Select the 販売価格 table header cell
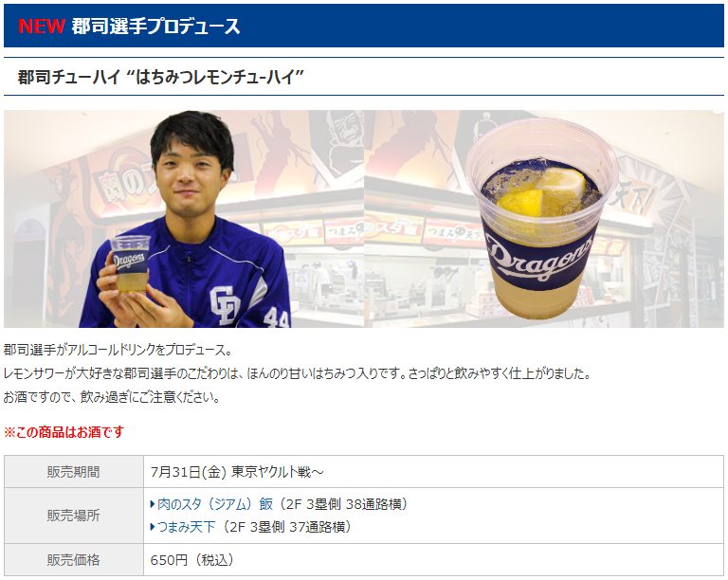The width and height of the screenshot is (728, 580). coord(74,559)
